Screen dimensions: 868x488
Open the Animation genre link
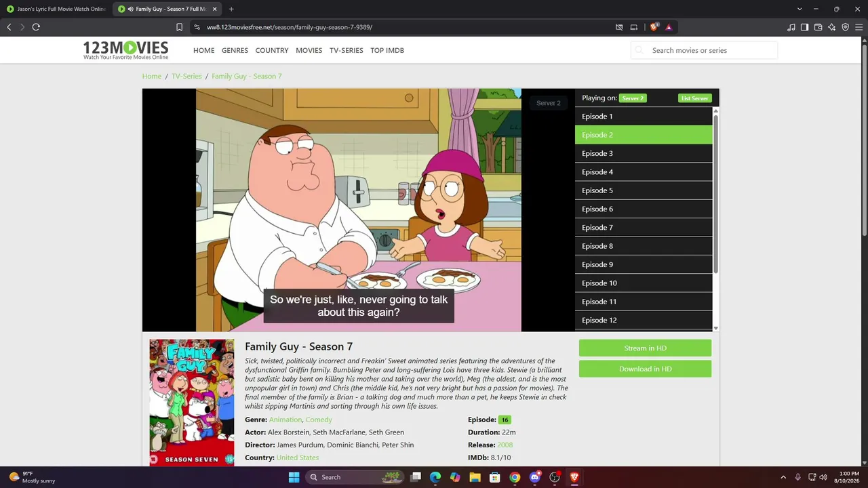[285, 420]
